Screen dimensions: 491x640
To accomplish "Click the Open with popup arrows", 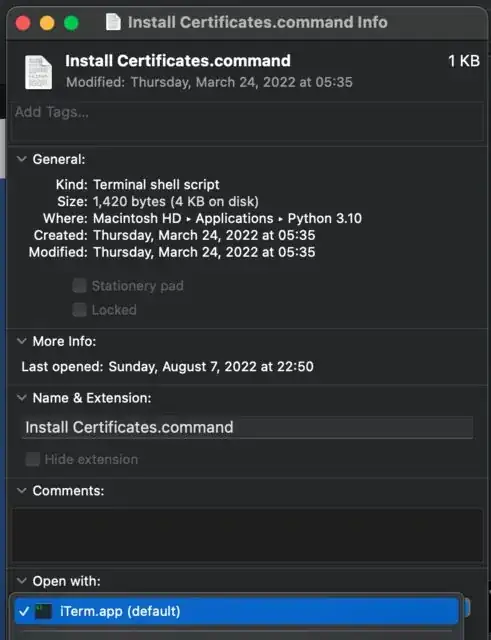I will 466,608.
